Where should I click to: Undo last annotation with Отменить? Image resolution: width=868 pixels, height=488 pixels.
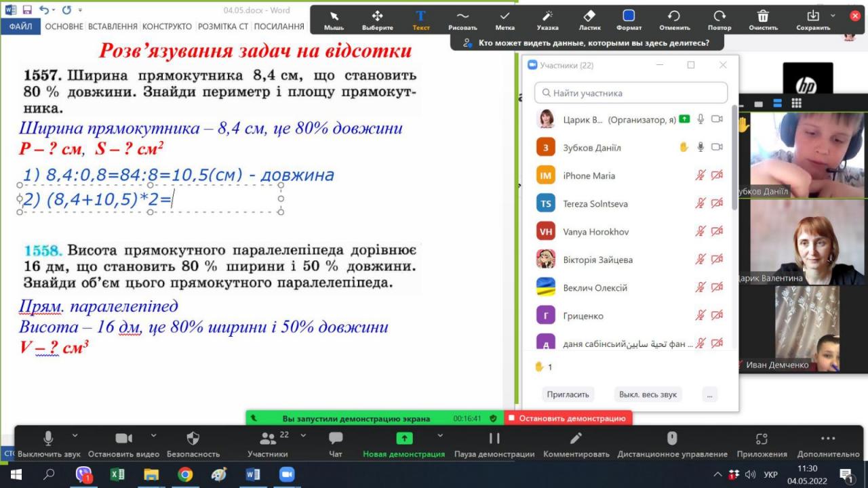pos(673,19)
